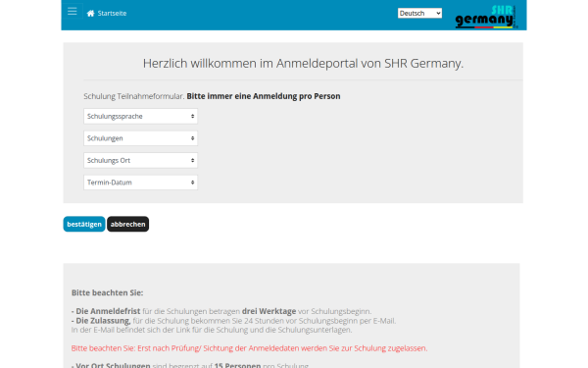Open the Termin-Datum dropdown
This screenshot has width=588, height=368.
point(140,183)
